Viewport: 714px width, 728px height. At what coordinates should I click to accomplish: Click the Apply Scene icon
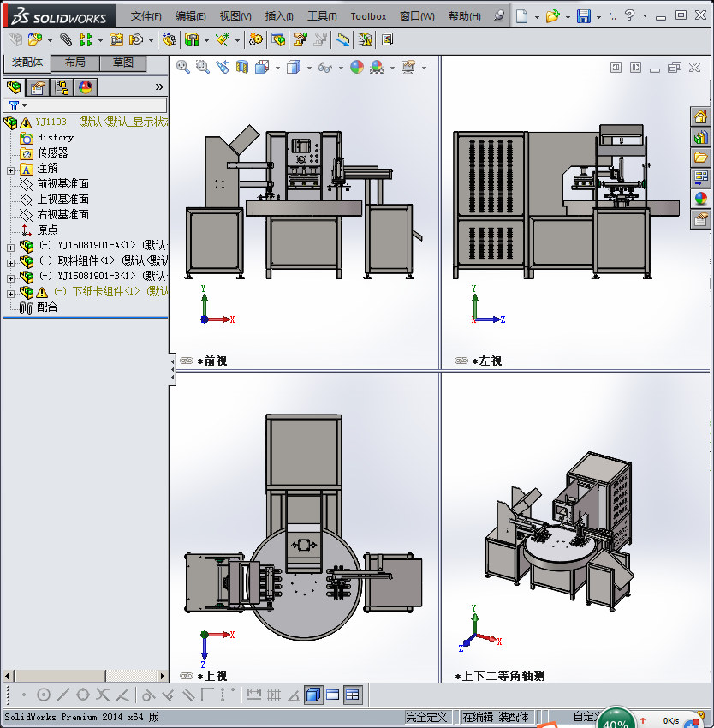click(377, 68)
